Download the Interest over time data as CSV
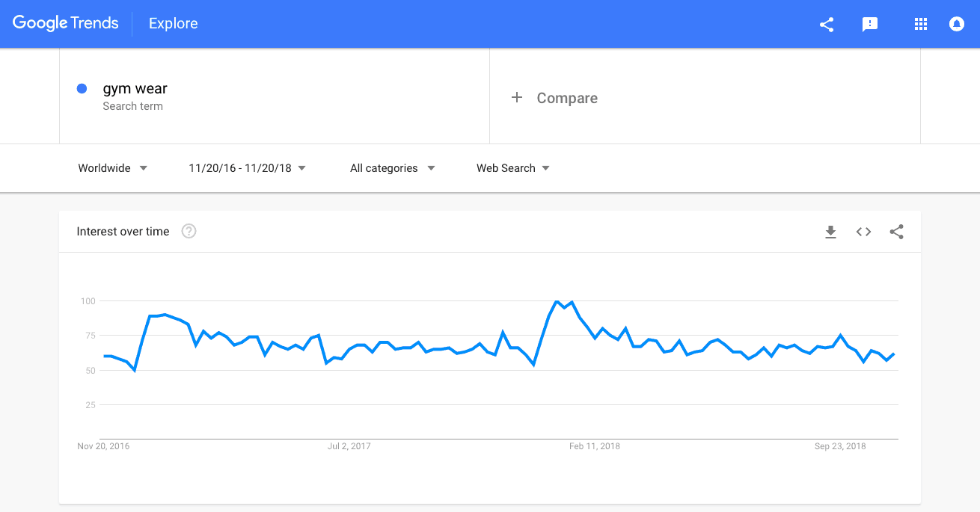This screenshot has width=980, height=512. pos(830,232)
